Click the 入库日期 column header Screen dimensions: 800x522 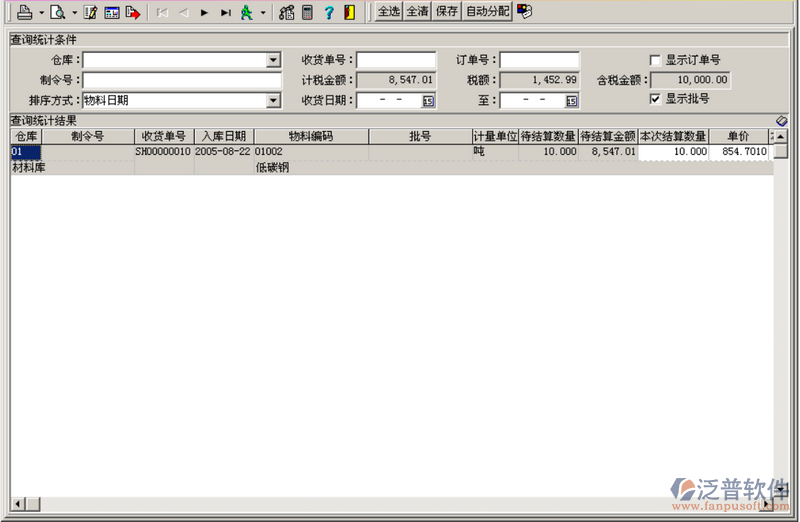point(224,136)
